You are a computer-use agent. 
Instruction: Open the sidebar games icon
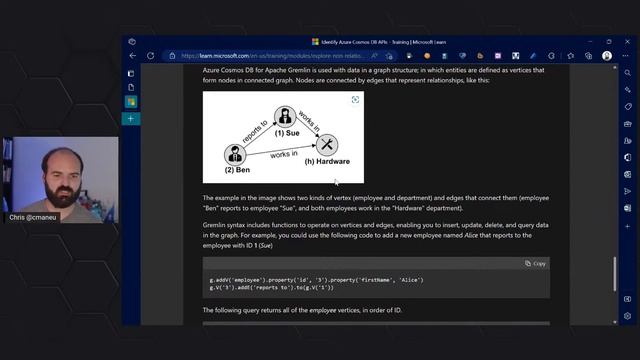coord(628,141)
